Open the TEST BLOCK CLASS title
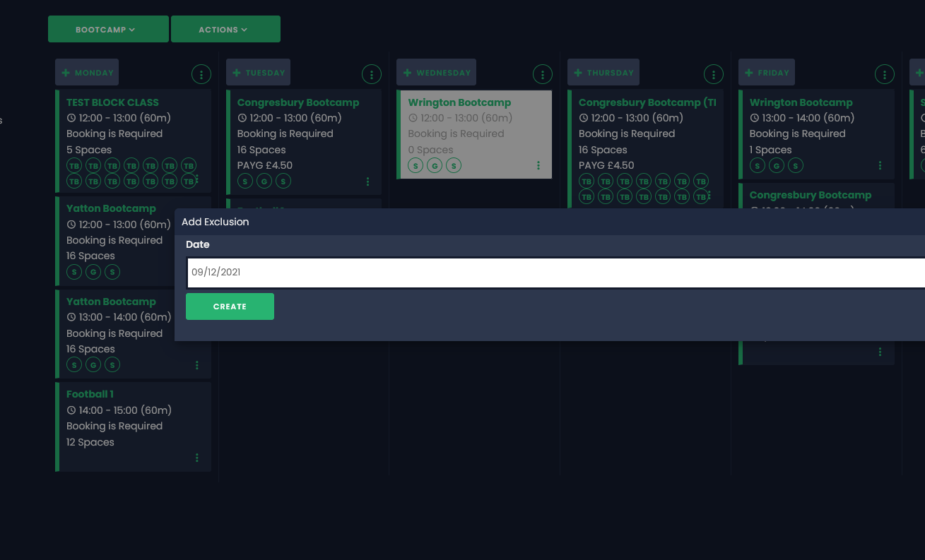This screenshot has height=560, width=925. [x=112, y=102]
